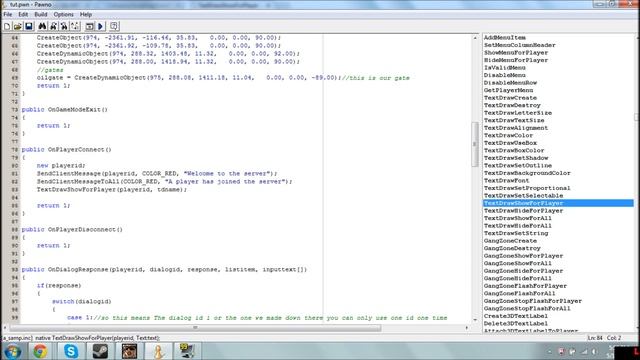Viewport: 640px width, 360px height.
Task: Save the script with the floppy disk icon
Action: point(29,27)
